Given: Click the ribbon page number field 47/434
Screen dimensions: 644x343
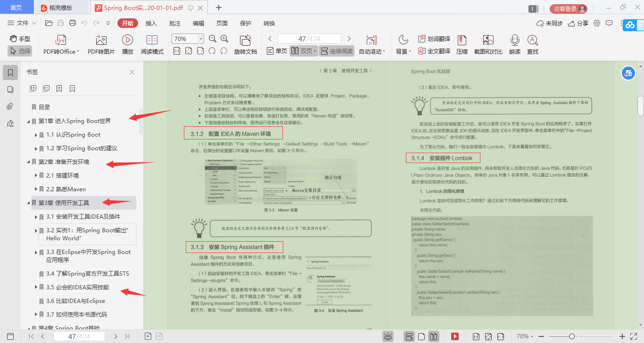Looking at the screenshot, I should (309, 39).
